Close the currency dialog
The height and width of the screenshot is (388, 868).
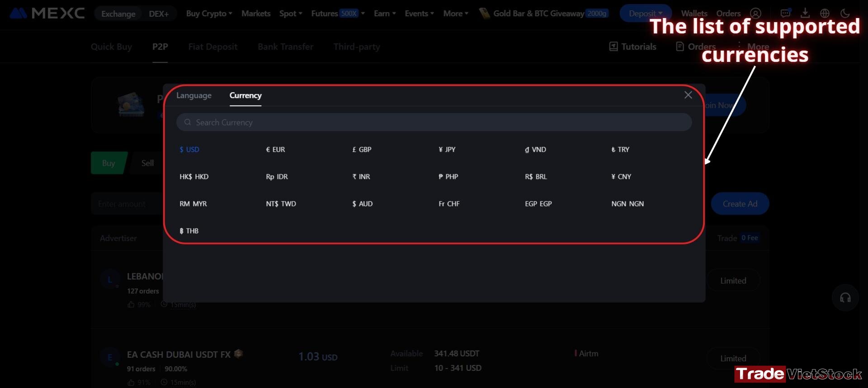688,95
